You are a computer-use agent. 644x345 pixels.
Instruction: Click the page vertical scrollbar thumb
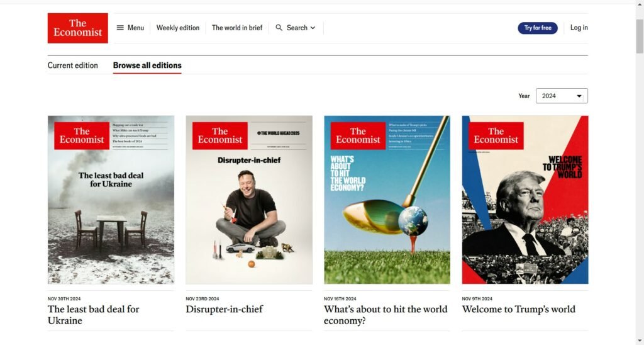[x=640, y=36]
